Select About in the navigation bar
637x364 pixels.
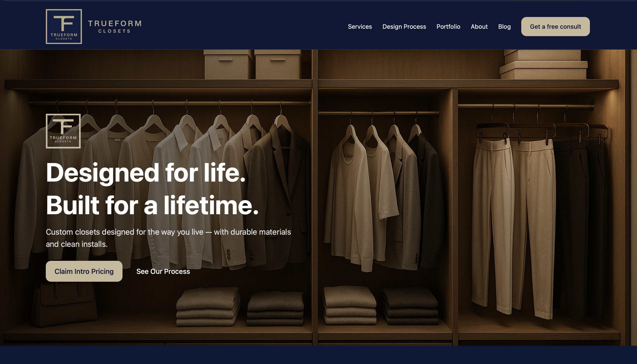click(x=479, y=27)
